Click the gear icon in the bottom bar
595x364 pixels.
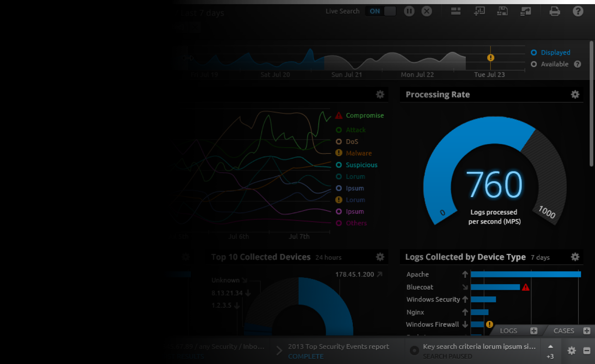[x=572, y=351]
